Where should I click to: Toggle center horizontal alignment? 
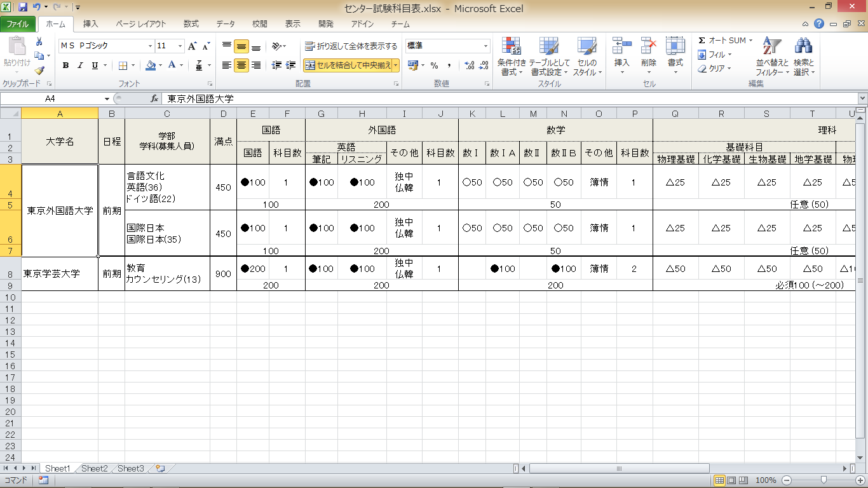pos(241,65)
